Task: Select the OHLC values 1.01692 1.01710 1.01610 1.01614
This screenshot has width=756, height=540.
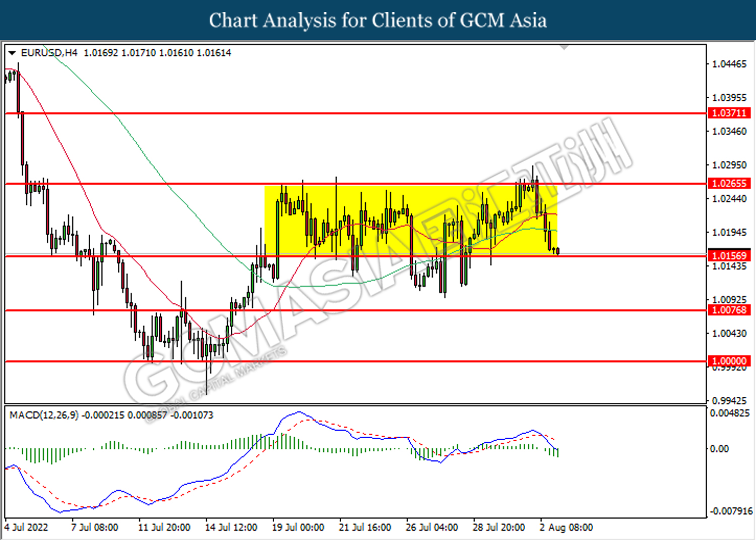Action: [x=157, y=52]
